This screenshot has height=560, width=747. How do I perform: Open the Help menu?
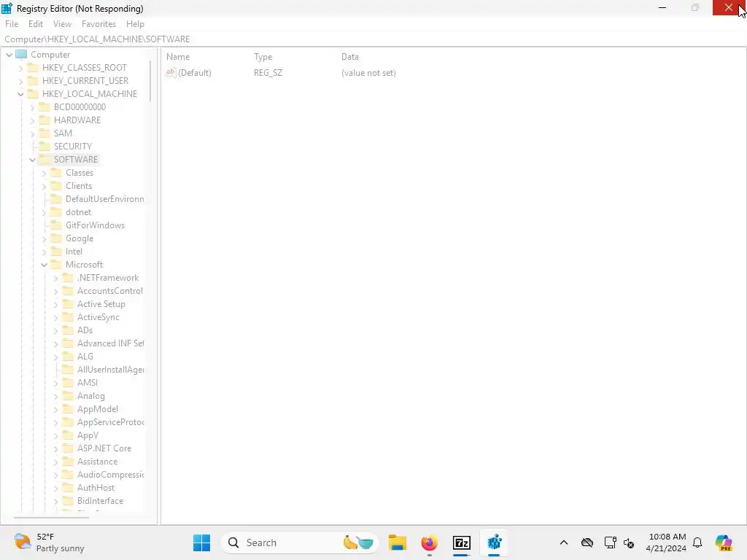pyautogui.click(x=135, y=24)
